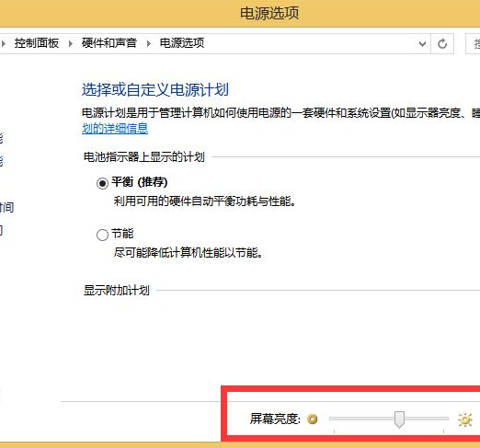This screenshot has width=480, height=448.
Task: Click empty space in the address bar
Action: [310, 43]
